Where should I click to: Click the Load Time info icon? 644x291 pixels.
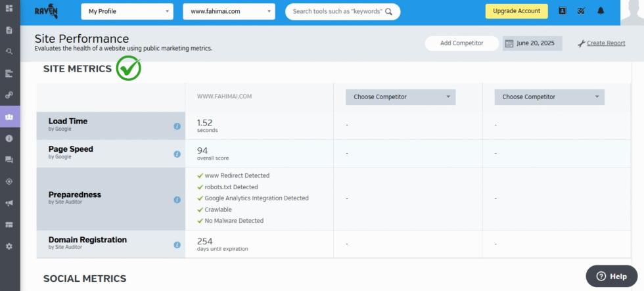point(177,126)
